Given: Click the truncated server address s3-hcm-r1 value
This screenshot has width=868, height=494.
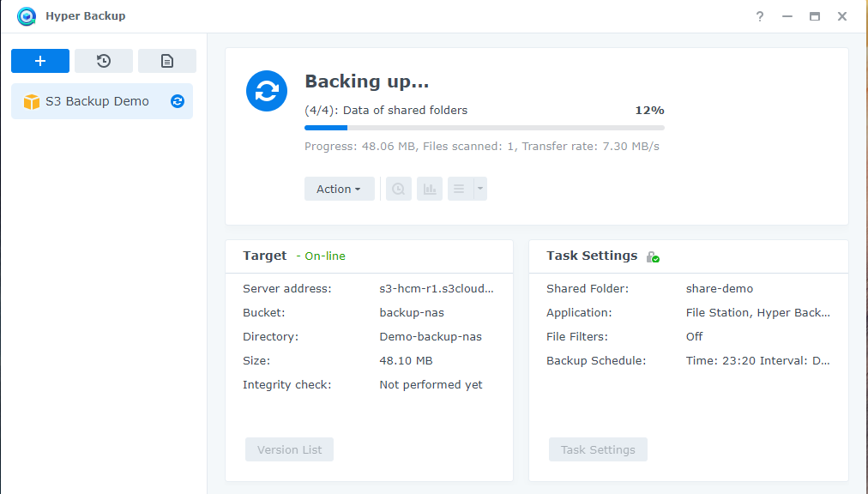Looking at the screenshot, I should tap(437, 289).
